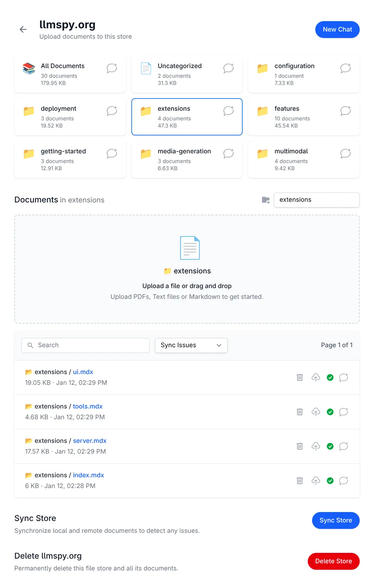This screenshot has width=374, height=588.
Task: Click the New Chat button
Action: 337,29
